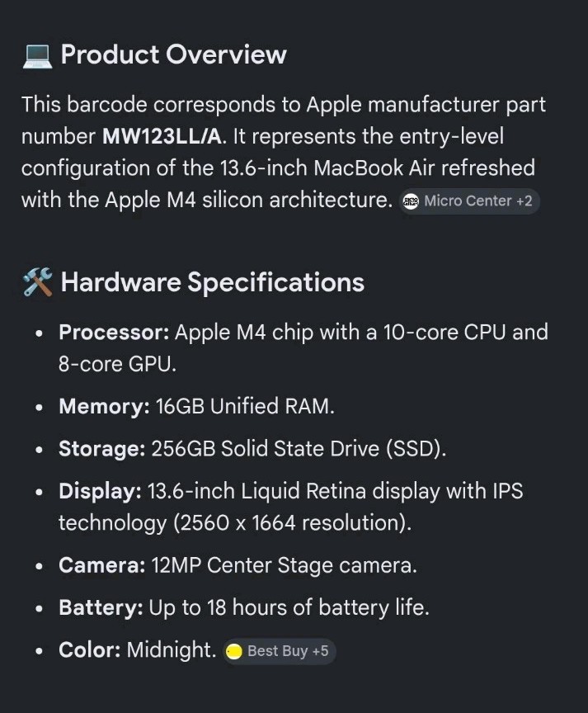Click the yellow Best Buy logo icon

[x=234, y=652]
